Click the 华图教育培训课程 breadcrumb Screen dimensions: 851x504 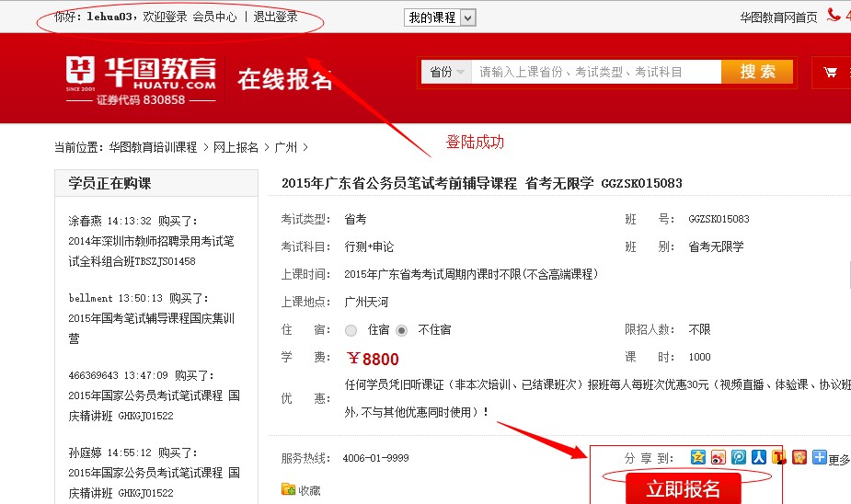[x=153, y=147]
